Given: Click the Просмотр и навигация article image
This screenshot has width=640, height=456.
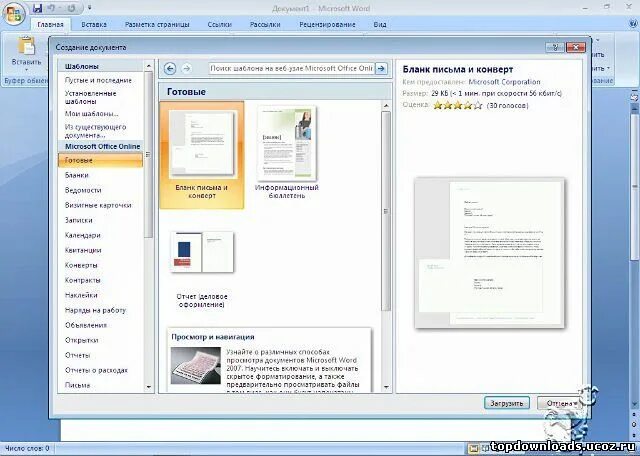Looking at the screenshot, I should coord(196,365).
